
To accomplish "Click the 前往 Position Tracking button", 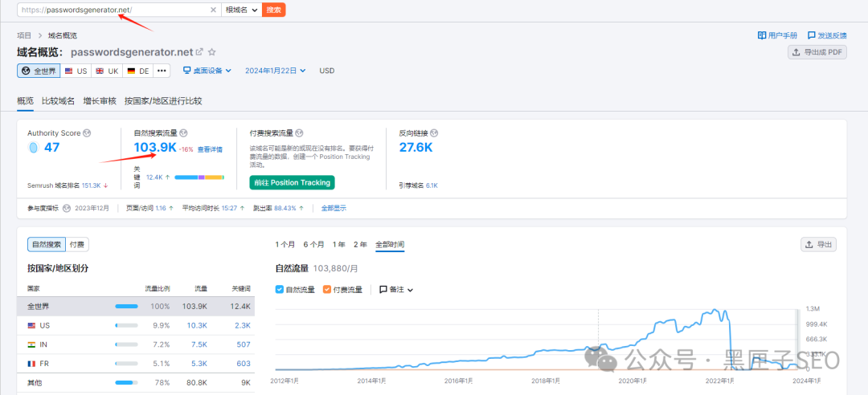I will coord(293,182).
